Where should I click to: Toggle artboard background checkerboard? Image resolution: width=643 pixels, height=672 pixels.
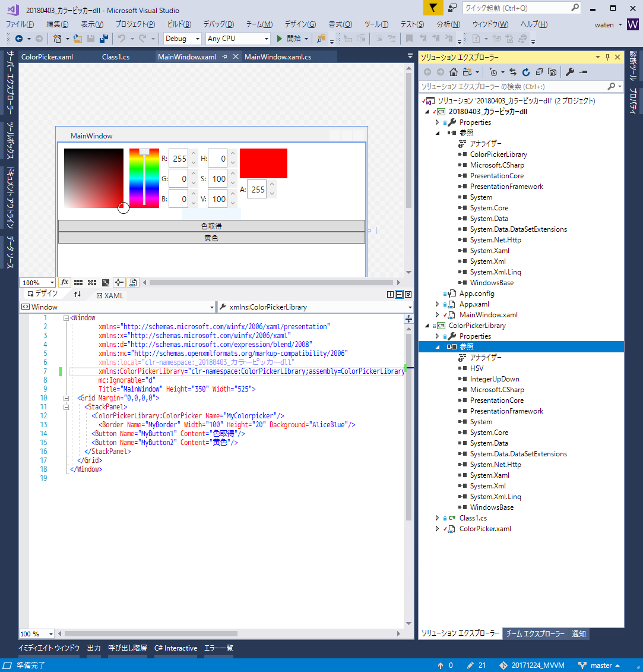(x=105, y=282)
